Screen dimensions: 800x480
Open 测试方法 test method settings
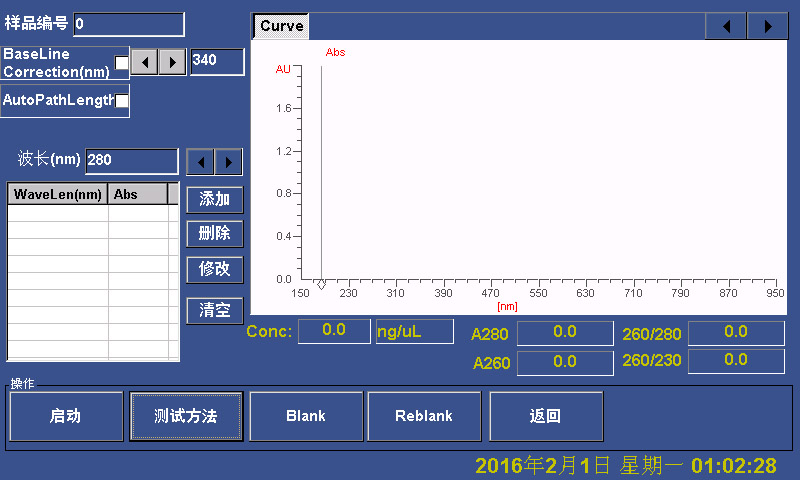point(186,416)
